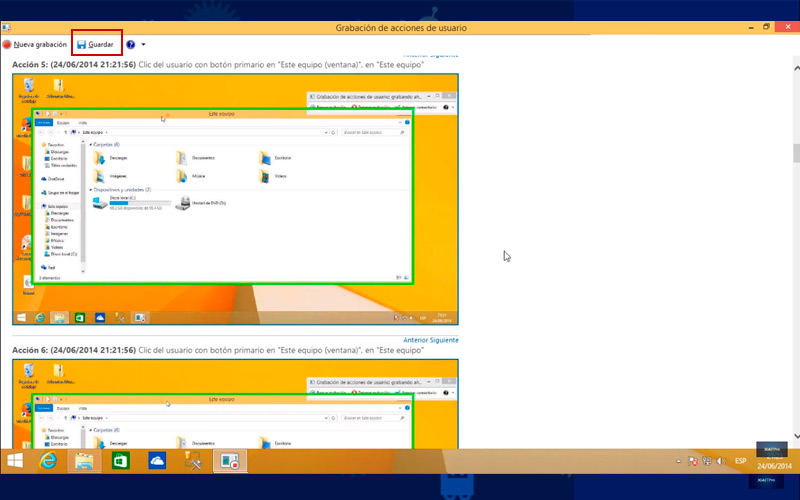Click the scrollbar up arrow

[796, 68]
